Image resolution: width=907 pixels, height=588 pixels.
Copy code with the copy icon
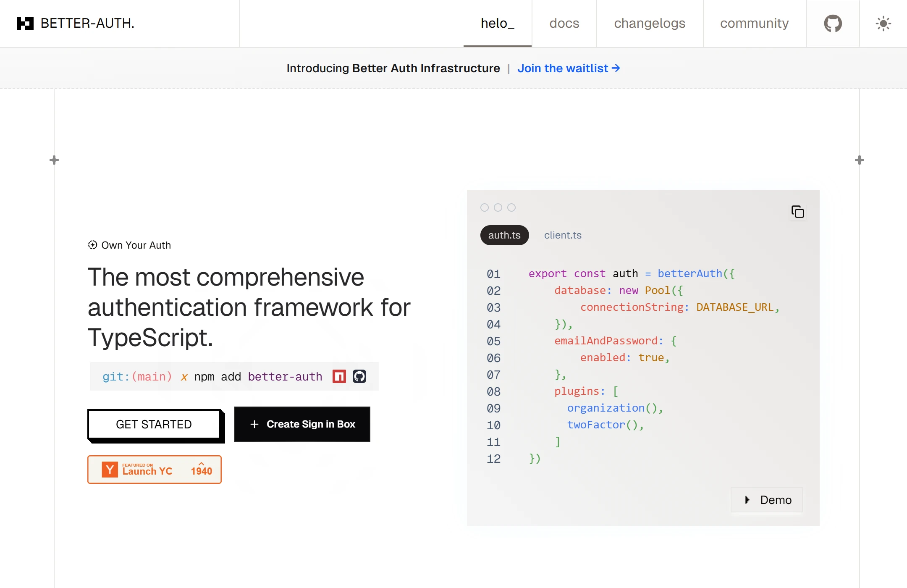coord(797,212)
